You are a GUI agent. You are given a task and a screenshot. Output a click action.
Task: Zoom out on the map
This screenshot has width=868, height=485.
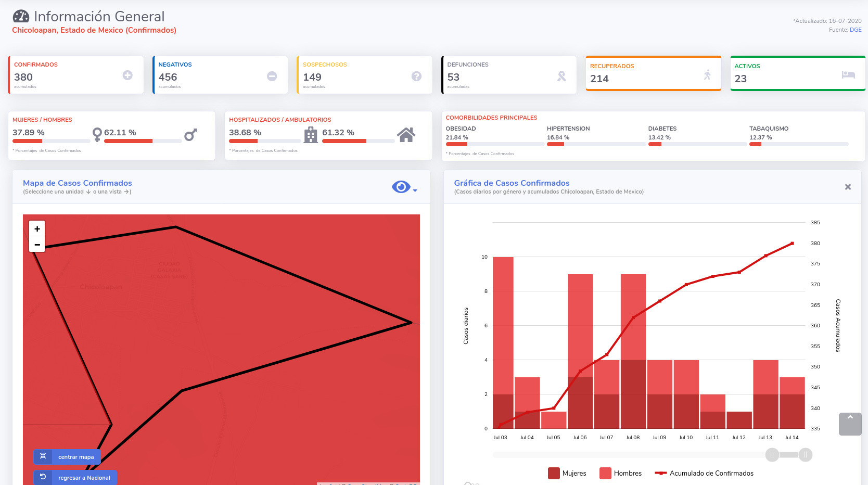pyautogui.click(x=37, y=244)
